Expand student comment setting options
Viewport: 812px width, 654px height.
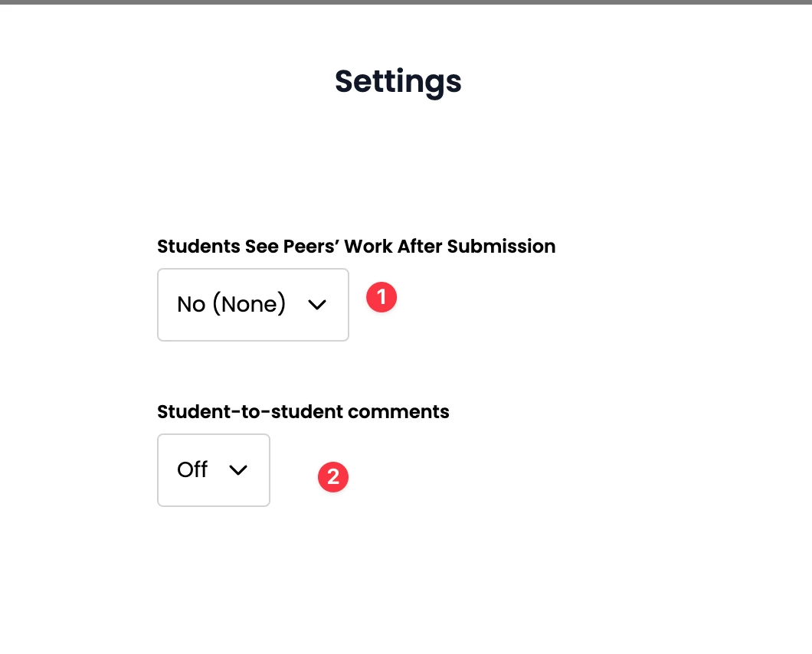tap(214, 470)
